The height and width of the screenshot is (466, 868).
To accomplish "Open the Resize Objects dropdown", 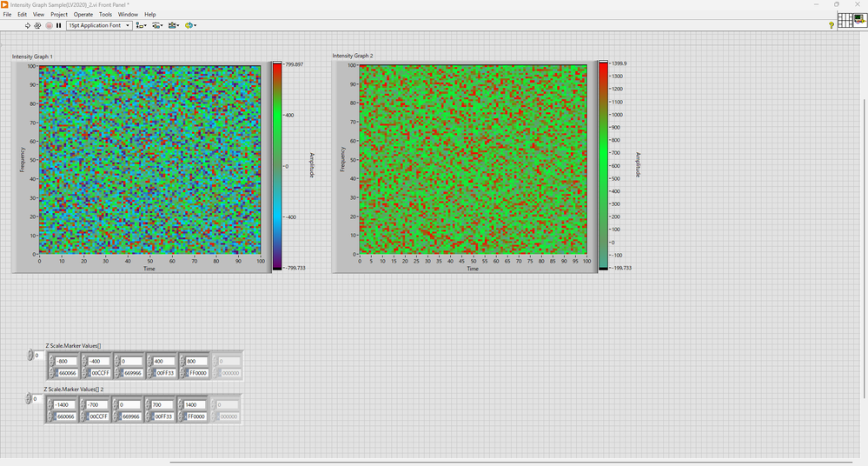I will pyautogui.click(x=174, y=25).
